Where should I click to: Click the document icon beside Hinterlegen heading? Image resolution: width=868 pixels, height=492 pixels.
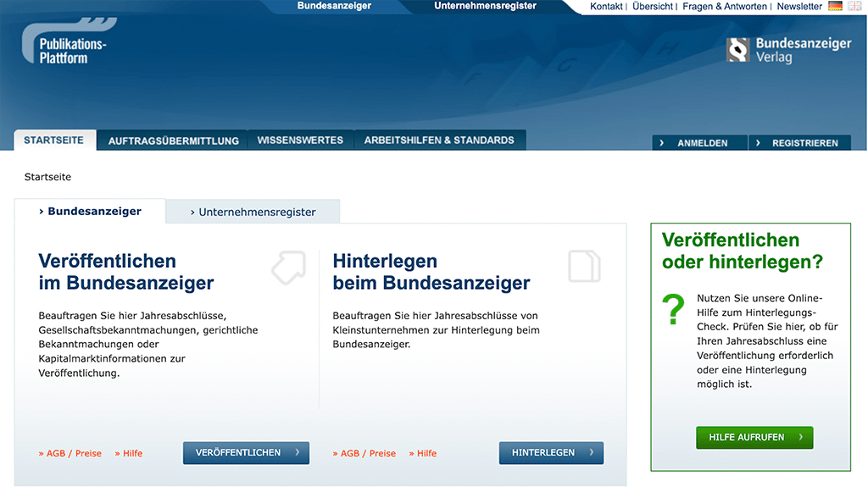coord(585,267)
